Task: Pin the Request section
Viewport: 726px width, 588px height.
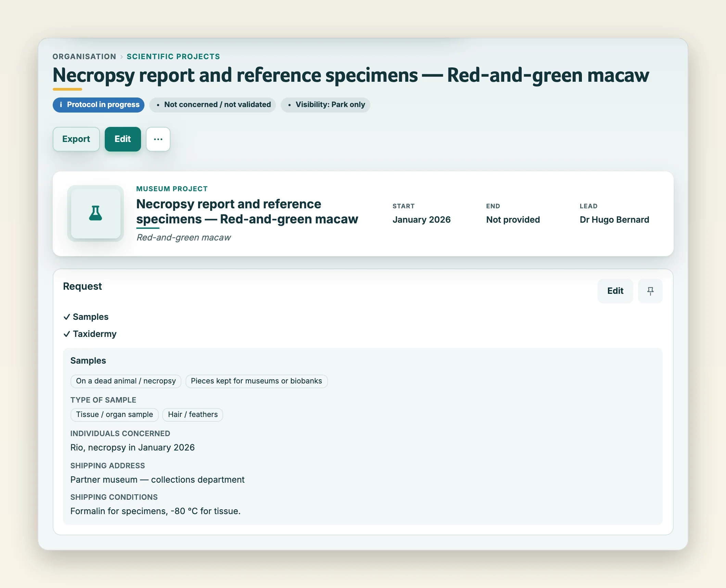Action: coord(650,291)
